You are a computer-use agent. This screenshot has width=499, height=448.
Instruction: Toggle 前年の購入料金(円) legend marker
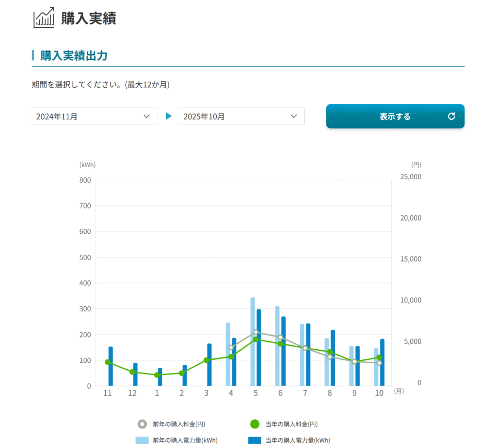click(142, 424)
